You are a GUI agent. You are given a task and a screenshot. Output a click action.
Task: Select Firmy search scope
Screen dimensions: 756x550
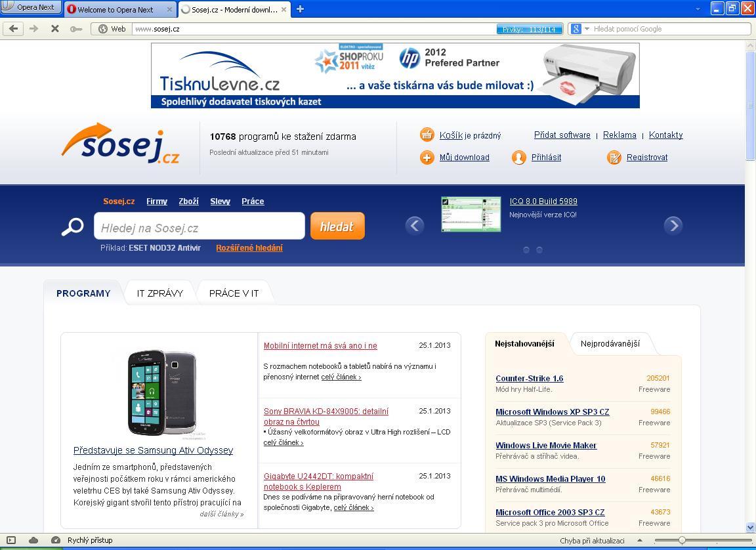tap(157, 201)
